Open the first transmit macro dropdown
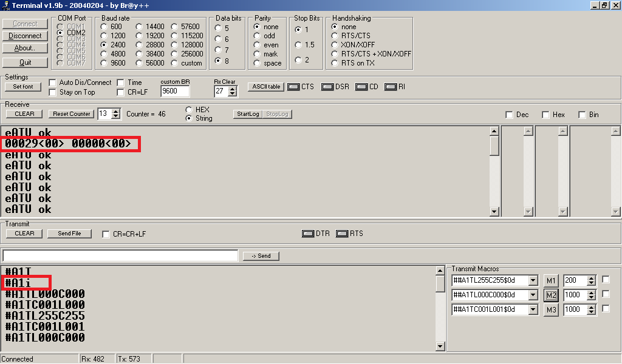The width and height of the screenshot is (622, 364). (533, 280)
